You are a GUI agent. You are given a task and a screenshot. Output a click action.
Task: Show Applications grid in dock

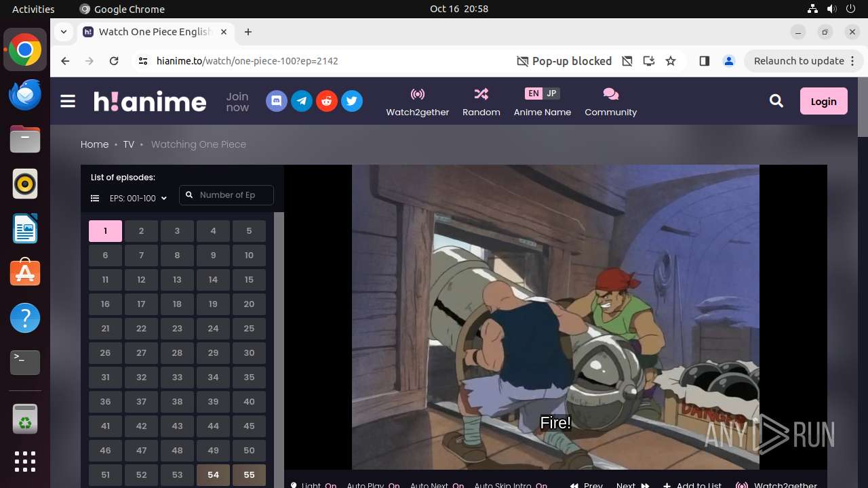point(25,462)
